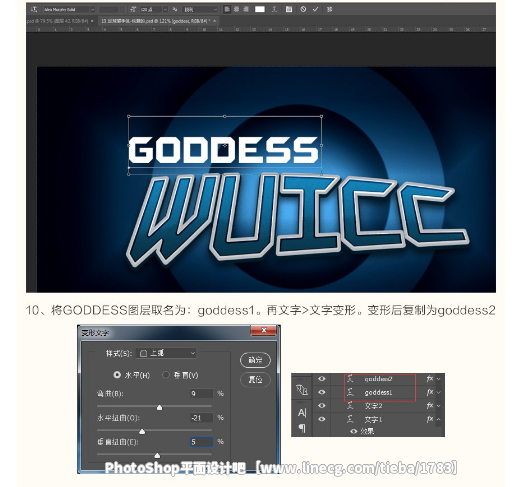Click the create warped text icon

(x=274, y=9)
